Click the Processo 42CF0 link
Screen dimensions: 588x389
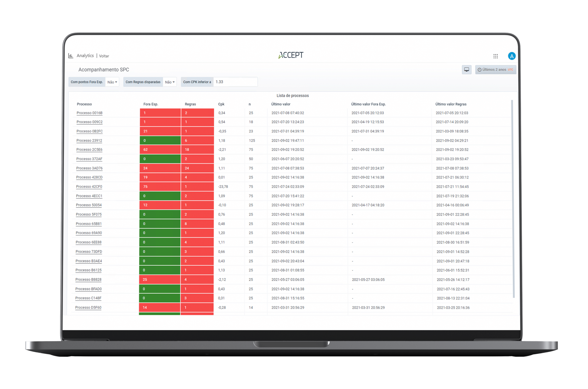(89, 187)
